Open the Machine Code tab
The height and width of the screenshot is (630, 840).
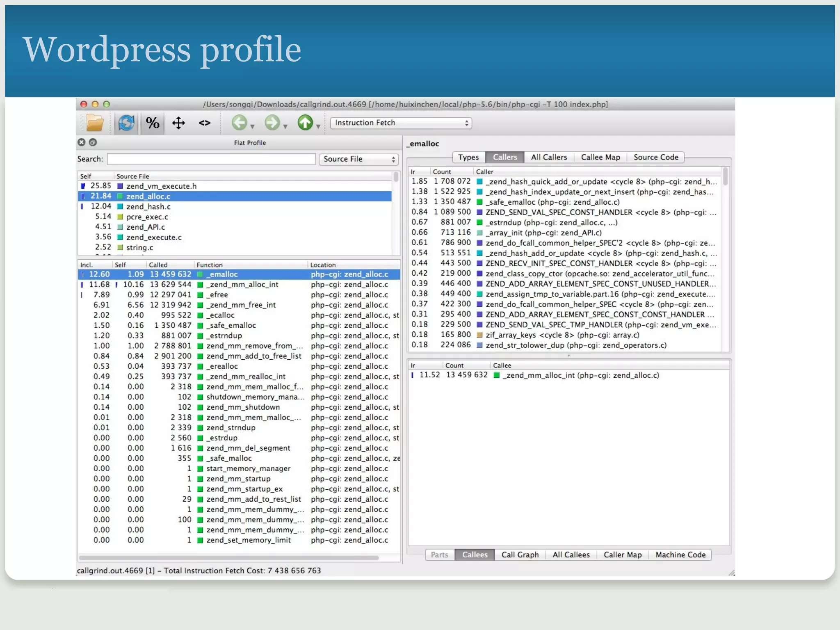tap(680, 555)
